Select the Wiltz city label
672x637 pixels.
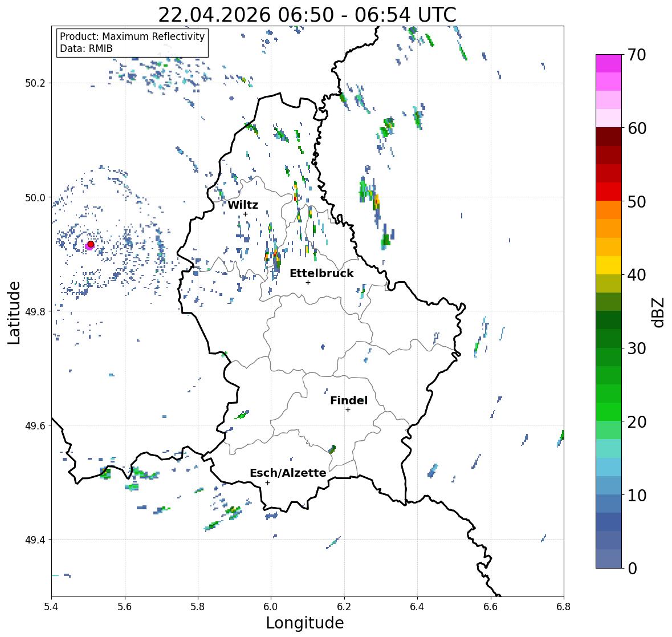click(243, 205)
